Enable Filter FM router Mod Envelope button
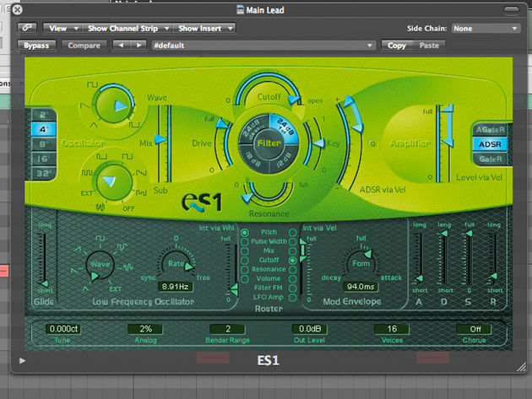Image resolution: width=532 pixels, height=399 pixels. click(292, 288)
